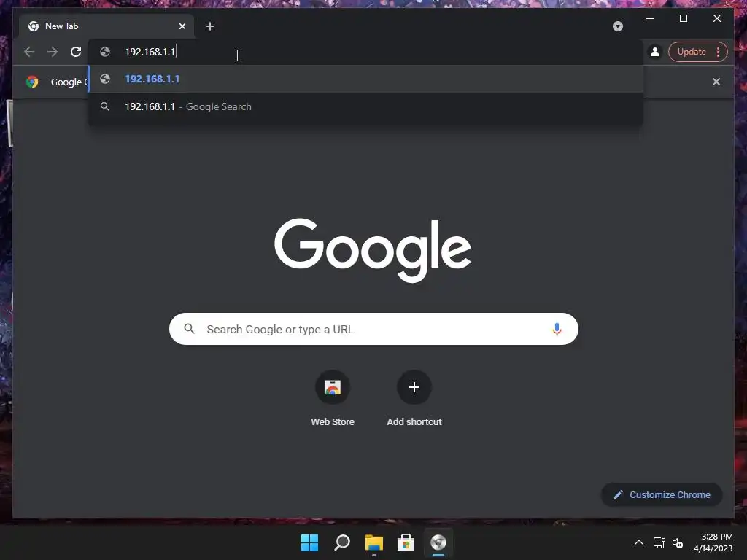The height and width of the screenshot is (560, 747).
Task: Click the Add shortcut button
Action: 414,399
